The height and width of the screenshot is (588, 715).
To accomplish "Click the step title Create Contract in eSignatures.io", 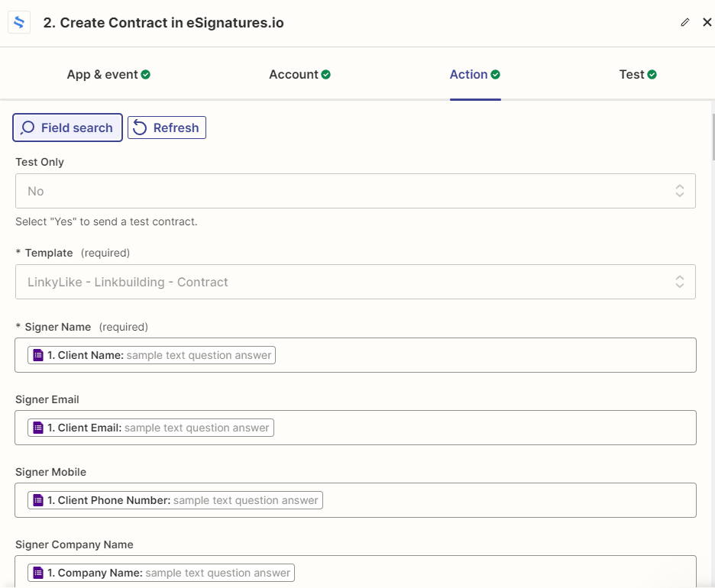I will (163, 22).
